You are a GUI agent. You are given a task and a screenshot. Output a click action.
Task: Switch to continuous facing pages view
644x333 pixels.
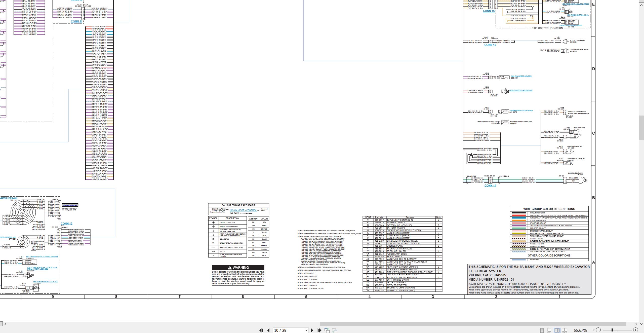[565, 330]
